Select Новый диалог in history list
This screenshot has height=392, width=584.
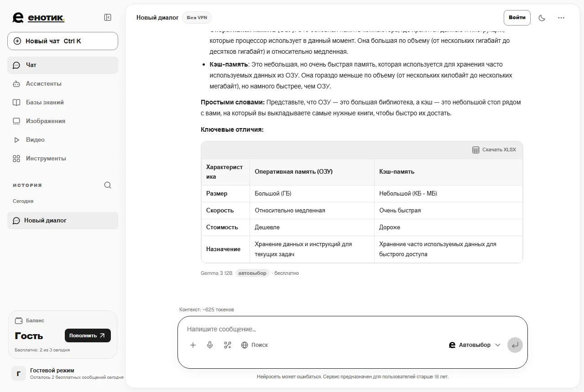pyautogui.click(x=63, y=221)
